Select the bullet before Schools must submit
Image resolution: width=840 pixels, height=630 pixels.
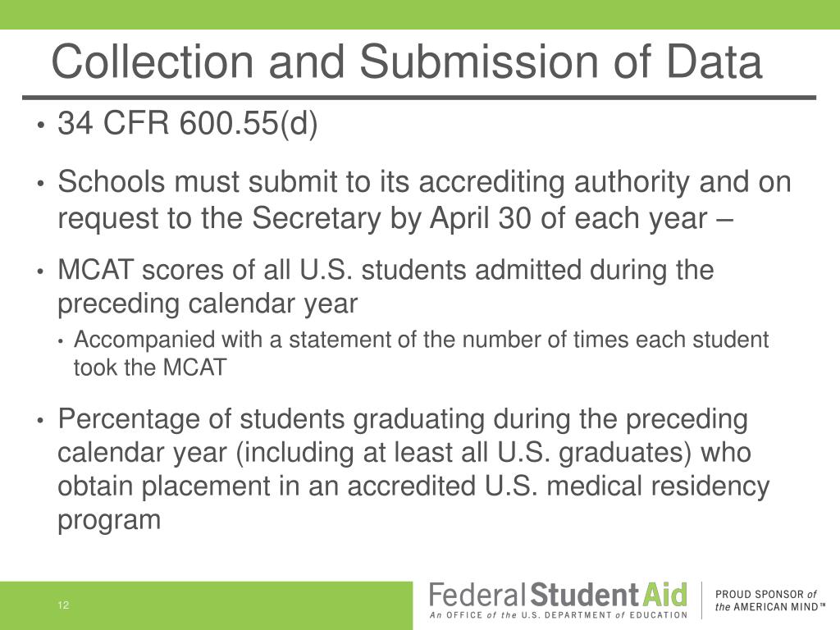pyautogui.click(x=40, y=184)
